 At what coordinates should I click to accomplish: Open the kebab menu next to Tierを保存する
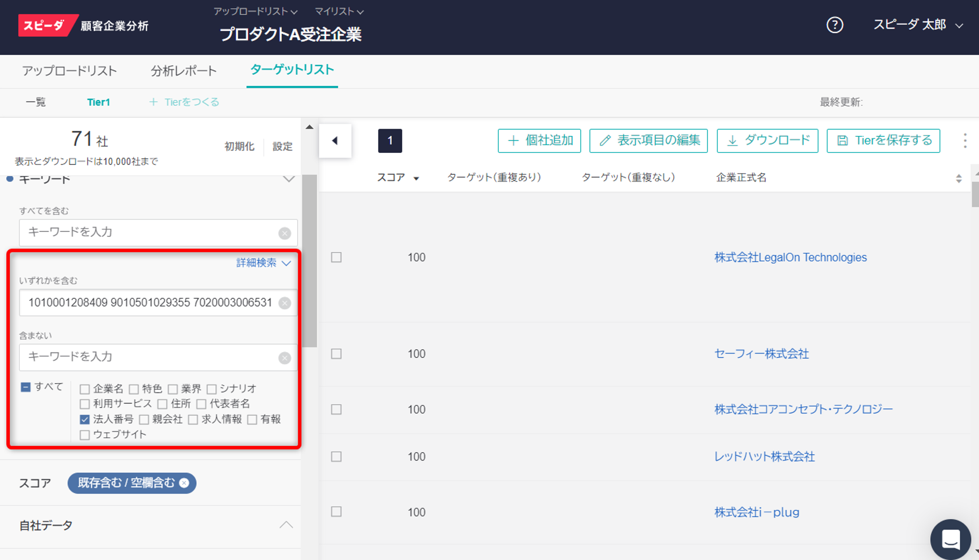point(965,141)
